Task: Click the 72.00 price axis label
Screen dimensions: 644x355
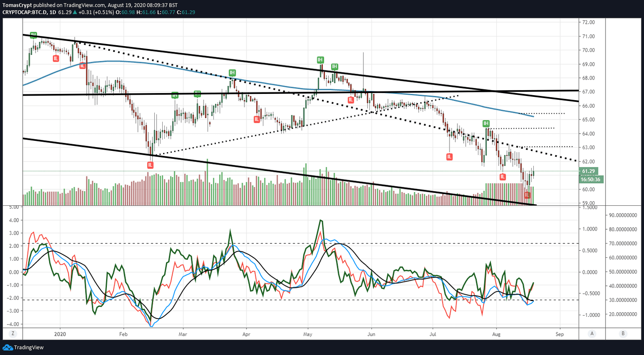Action: [589, 23]
